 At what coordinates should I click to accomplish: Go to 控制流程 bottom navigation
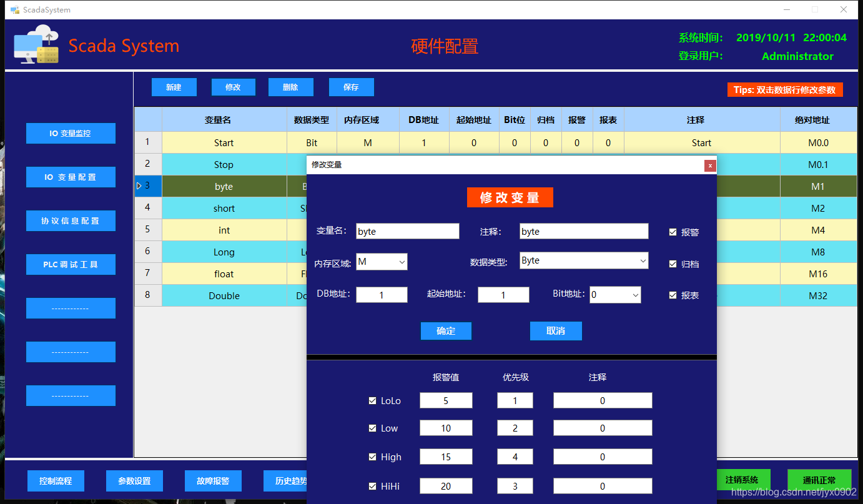56,481
